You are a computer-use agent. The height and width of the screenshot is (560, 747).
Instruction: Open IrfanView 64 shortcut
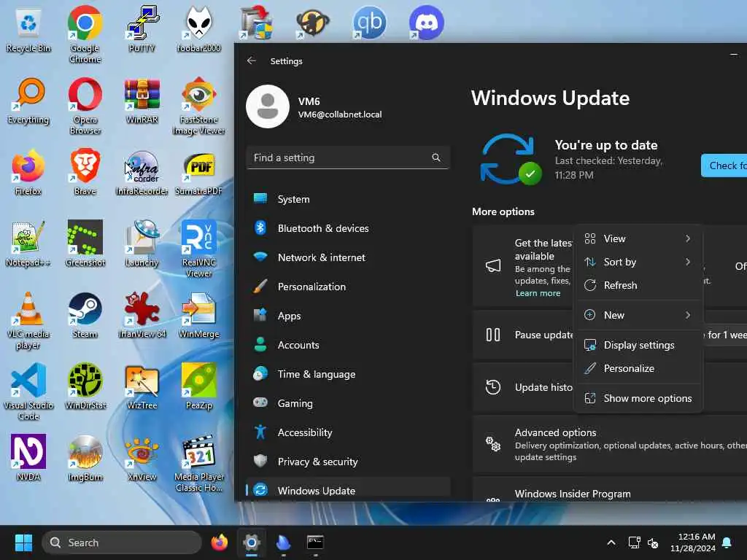(x=142, y=315)
